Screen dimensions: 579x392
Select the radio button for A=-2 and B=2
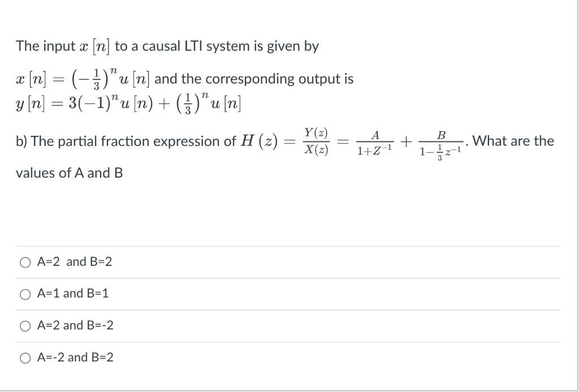click(x=24, y=357)
